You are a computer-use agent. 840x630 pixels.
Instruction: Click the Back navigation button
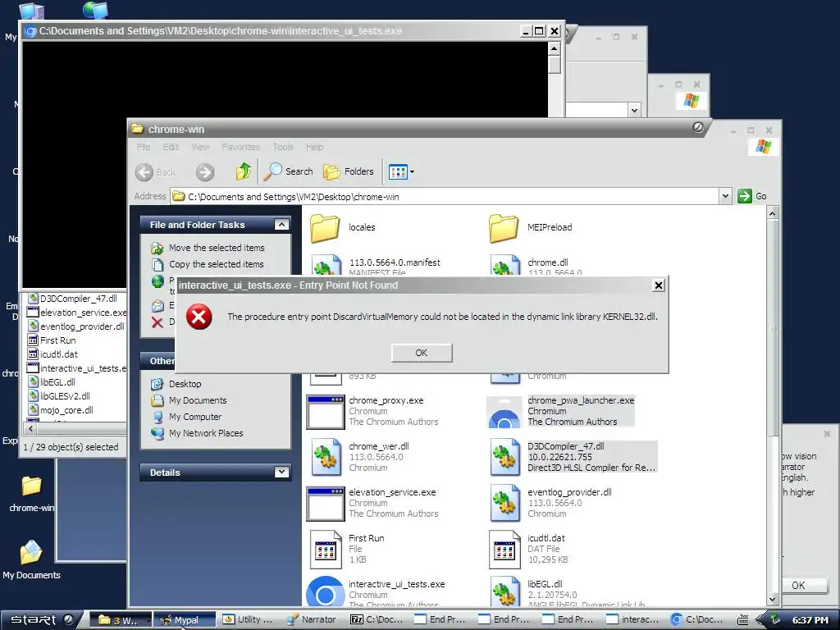[155, 172]
